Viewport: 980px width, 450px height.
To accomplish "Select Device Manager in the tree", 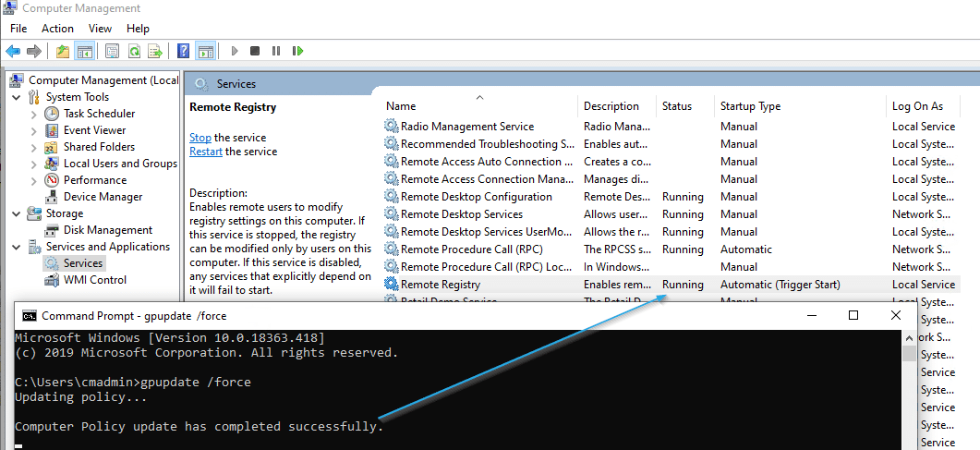I will point(103,197).
